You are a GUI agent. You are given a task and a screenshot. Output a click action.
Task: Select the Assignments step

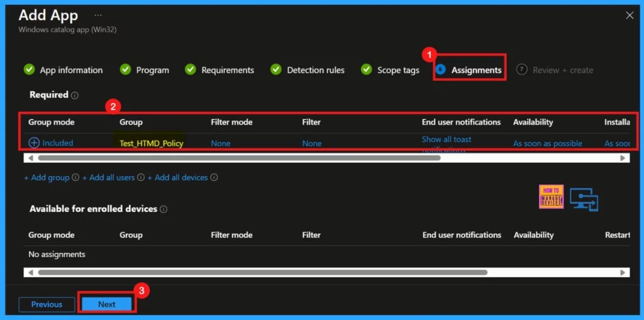pyautogui.click(x=469, y=70)
